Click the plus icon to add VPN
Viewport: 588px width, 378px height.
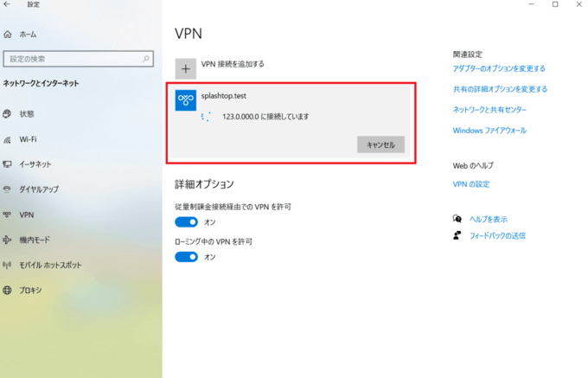pos(186,68)
